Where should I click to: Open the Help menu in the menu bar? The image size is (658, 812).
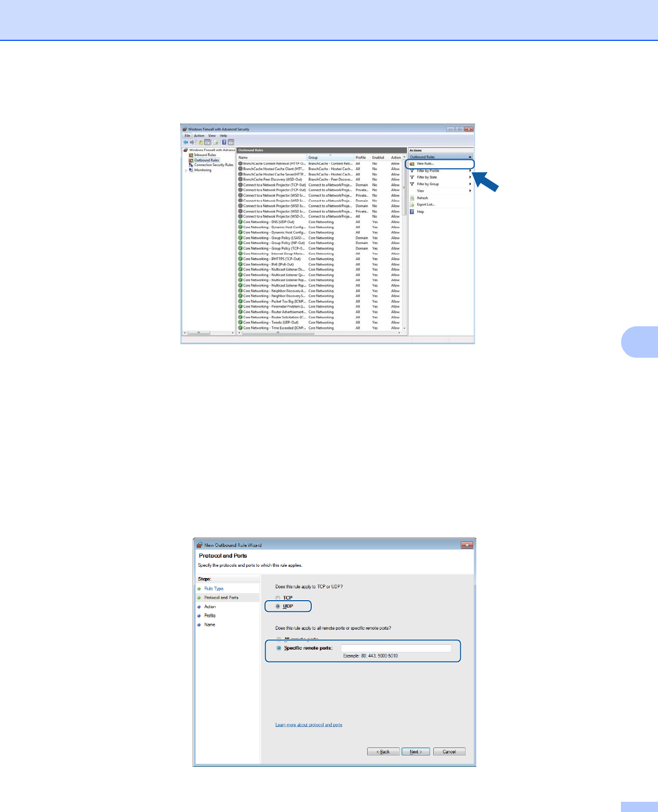tap(224, 136)
